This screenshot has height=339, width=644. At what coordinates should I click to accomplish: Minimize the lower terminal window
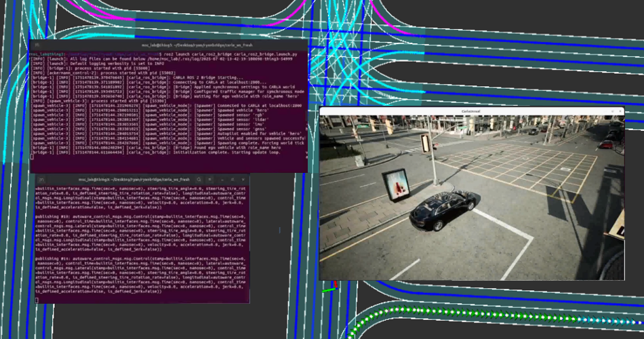[222, 179]
